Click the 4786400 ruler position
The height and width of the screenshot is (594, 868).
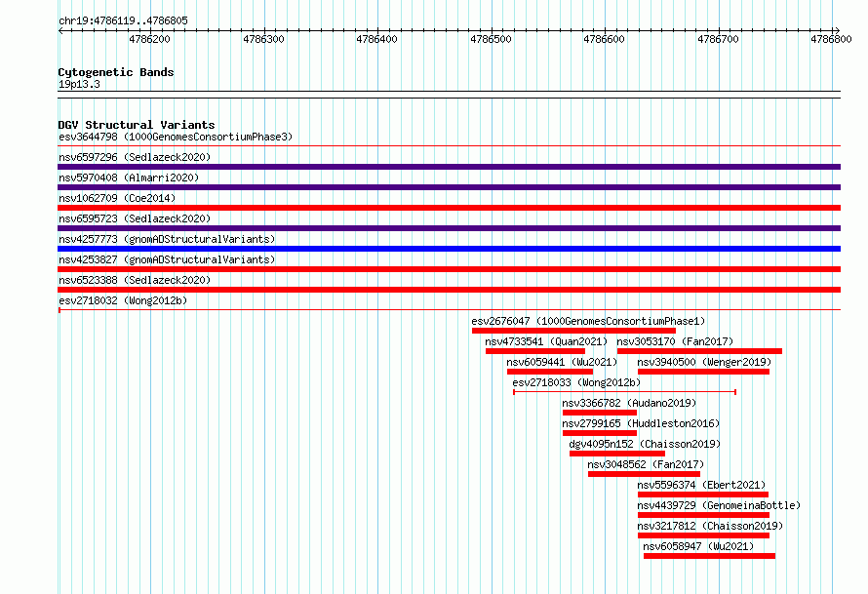(x=377, y=39)
